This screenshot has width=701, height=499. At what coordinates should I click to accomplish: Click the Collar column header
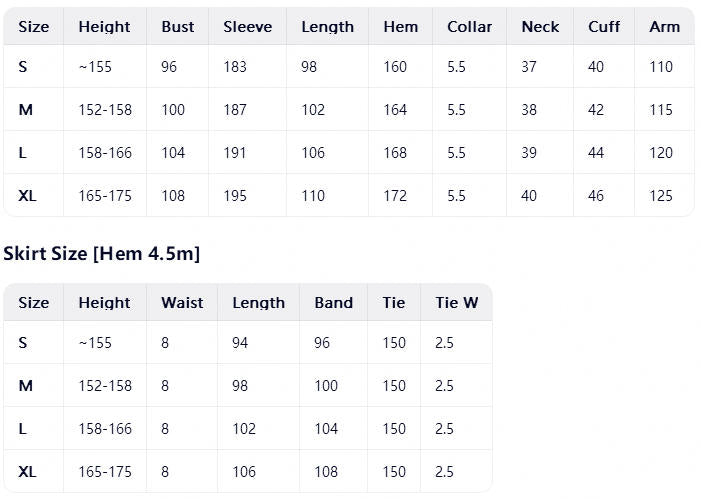coord(469,27)
